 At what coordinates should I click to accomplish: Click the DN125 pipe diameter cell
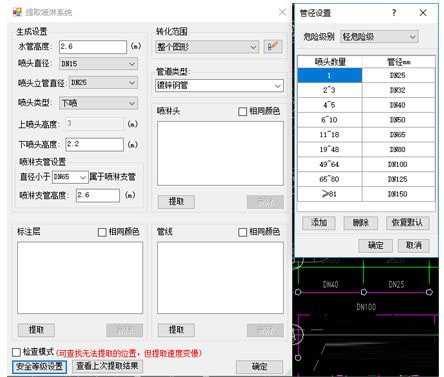click(398, 179)
